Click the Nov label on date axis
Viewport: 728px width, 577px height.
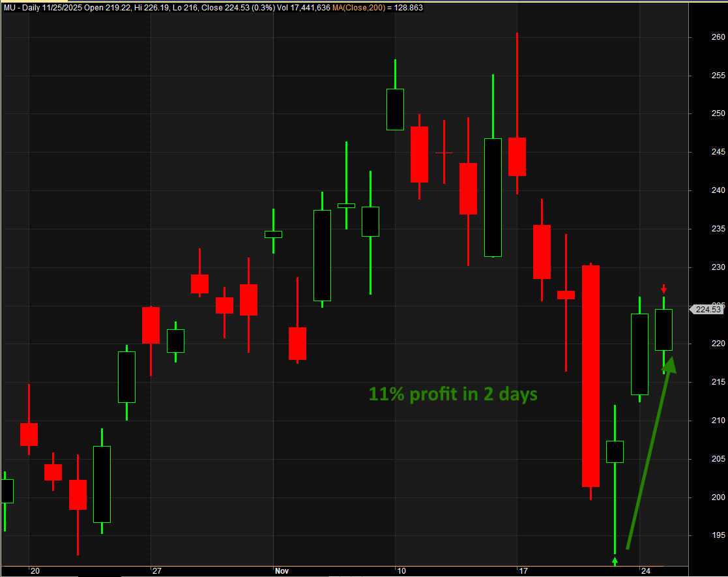pos(282,570)
